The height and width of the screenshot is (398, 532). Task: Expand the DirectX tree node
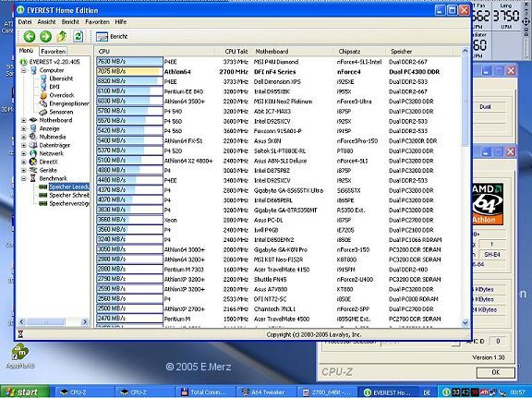coord(24,162)
